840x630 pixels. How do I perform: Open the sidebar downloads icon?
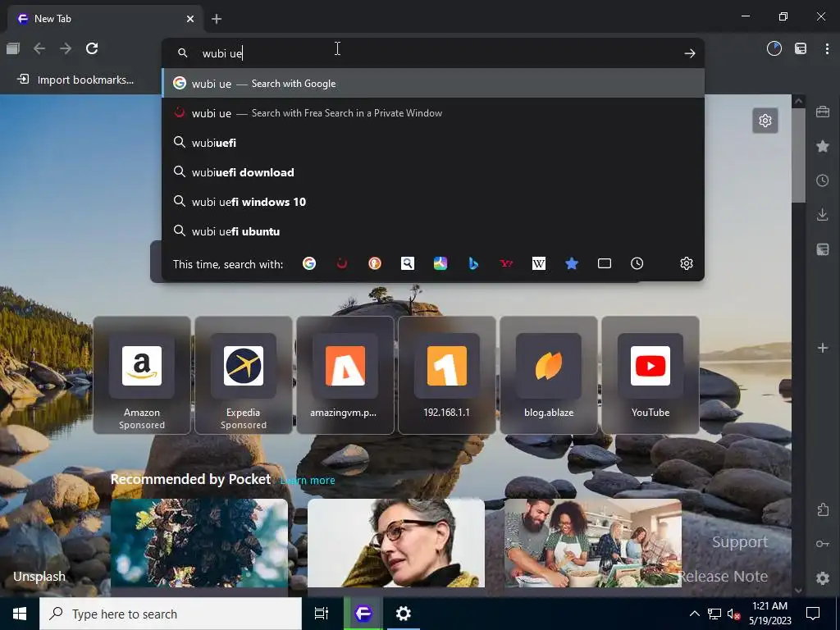823,215
